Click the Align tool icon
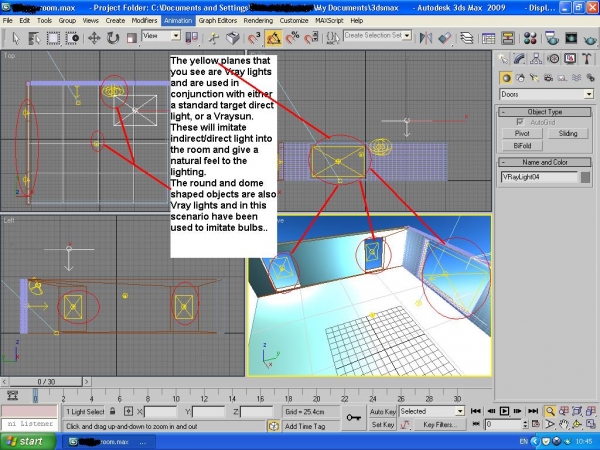The width and height of the screenshot is (600, 450). [x=445, y=38]
